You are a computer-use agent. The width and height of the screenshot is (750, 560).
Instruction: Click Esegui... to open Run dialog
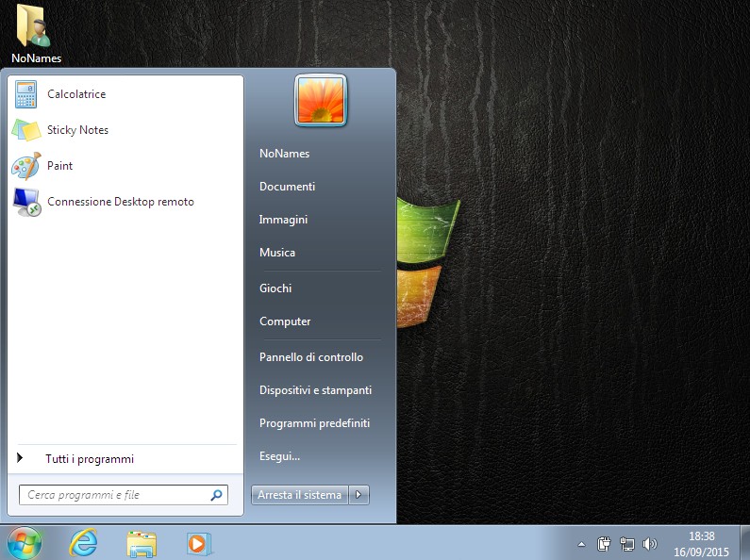pyautogui.click(x=279, y=456)
